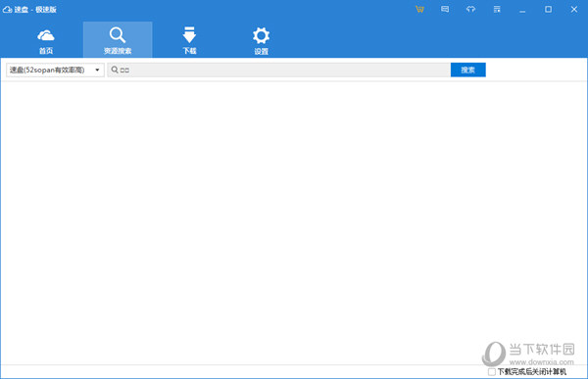Click the cloud Home page icon
588x379 pixels.
[46, 35]
